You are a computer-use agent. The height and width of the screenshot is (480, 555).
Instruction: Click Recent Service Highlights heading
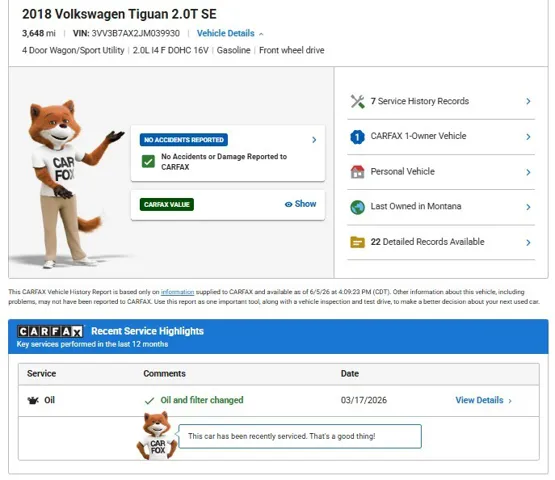pyautogui.click(x=147, y=331)
